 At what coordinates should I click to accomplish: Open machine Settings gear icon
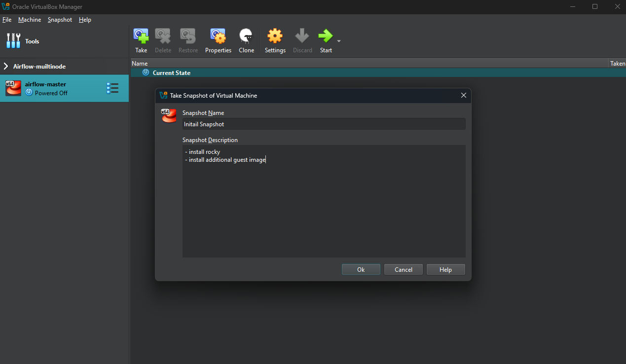(x=275, y=36)
